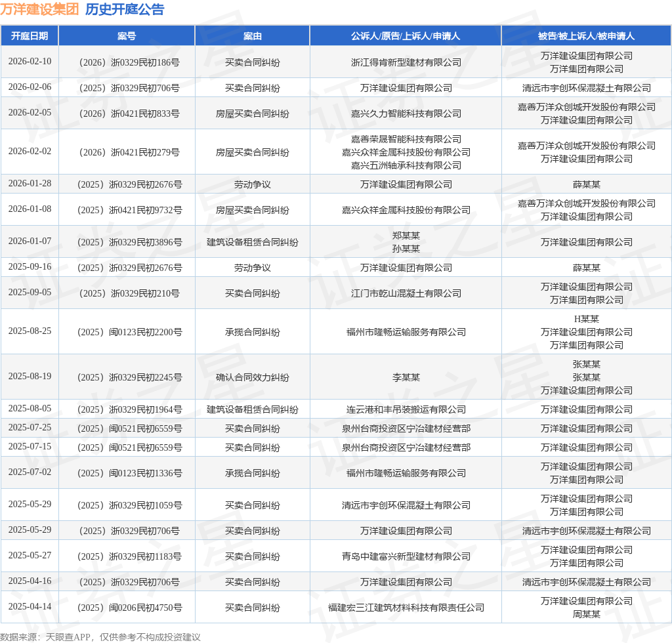Select case number (2025)闽0123民初1336号
Screen dimensions: 672x643
coord(129,473)
